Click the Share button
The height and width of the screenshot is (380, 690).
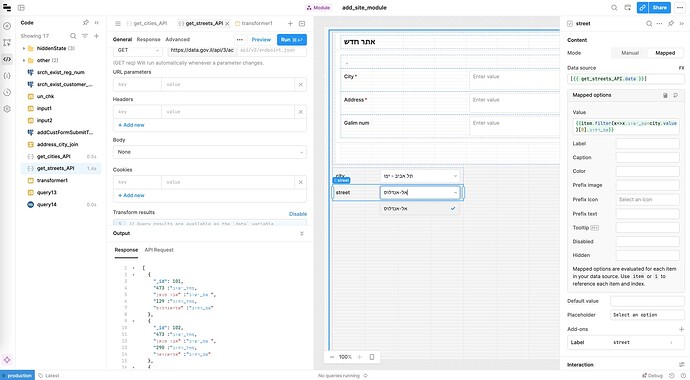coord(659,7)
